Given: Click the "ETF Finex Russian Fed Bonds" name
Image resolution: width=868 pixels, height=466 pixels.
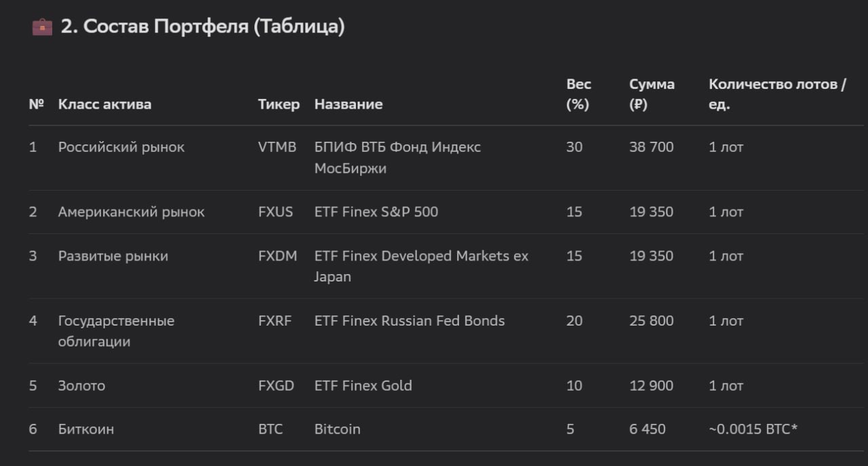Looking at the screenshot, I should coord(409,321).
